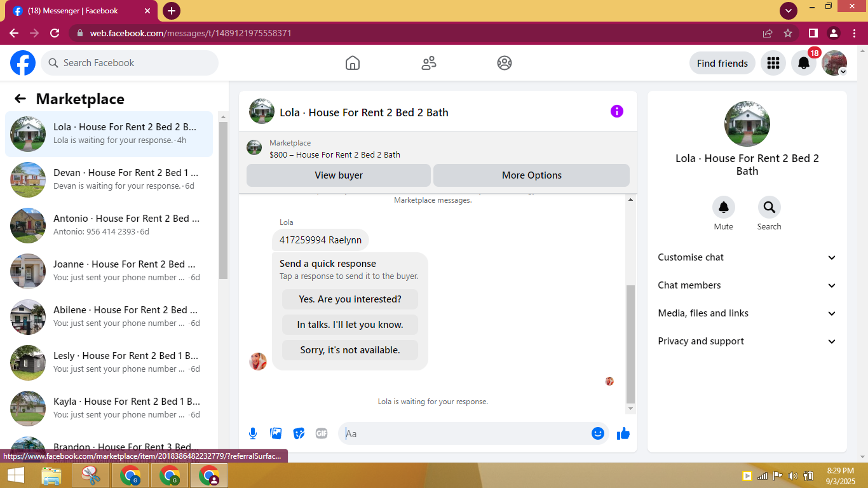Click the More Options button
The width and height of the screenshot is (868, 488).
pyautogui.click(x=532, y=175)
